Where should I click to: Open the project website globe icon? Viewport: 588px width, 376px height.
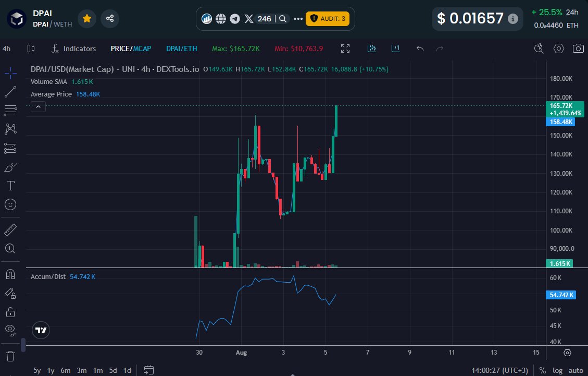click(221, 18)
